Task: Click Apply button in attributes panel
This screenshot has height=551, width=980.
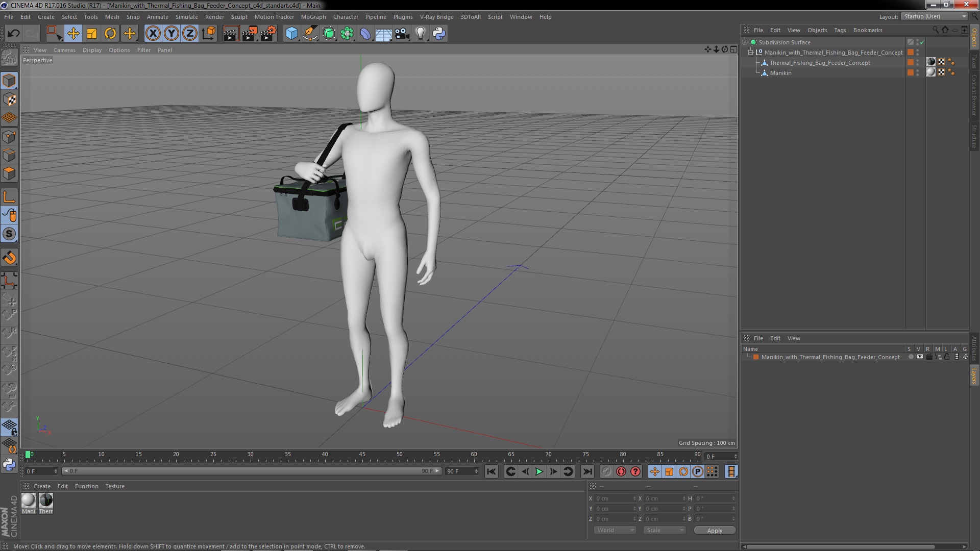Action: click(715, 530)
